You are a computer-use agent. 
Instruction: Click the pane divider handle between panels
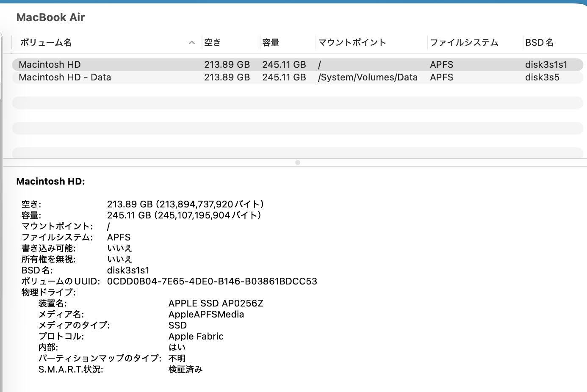point(298,162)
